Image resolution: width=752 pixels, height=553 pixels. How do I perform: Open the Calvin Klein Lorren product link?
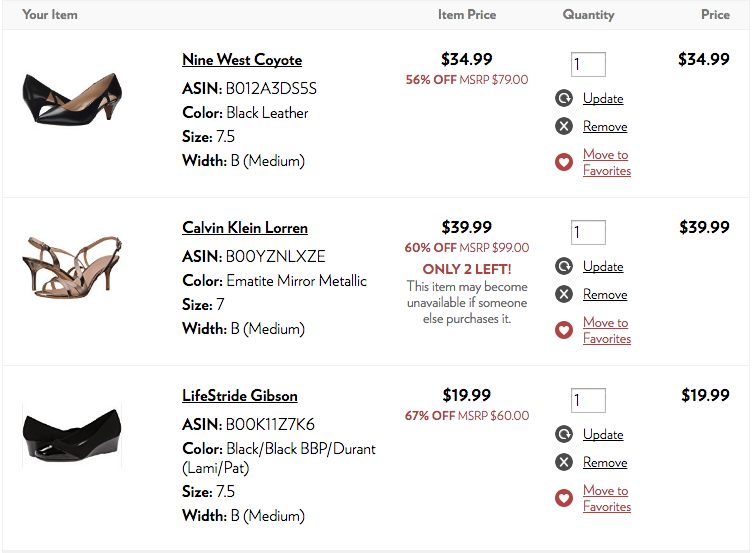pos(245,227)
